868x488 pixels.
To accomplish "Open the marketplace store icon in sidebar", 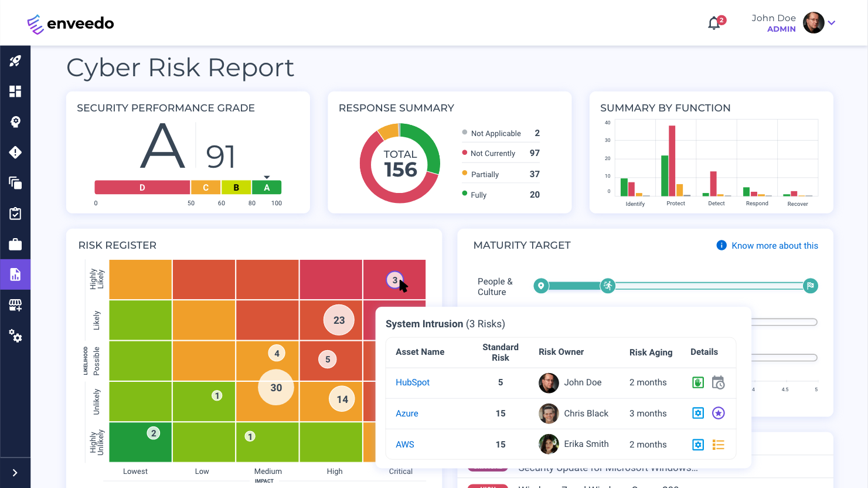I will (x=15, y=304).
